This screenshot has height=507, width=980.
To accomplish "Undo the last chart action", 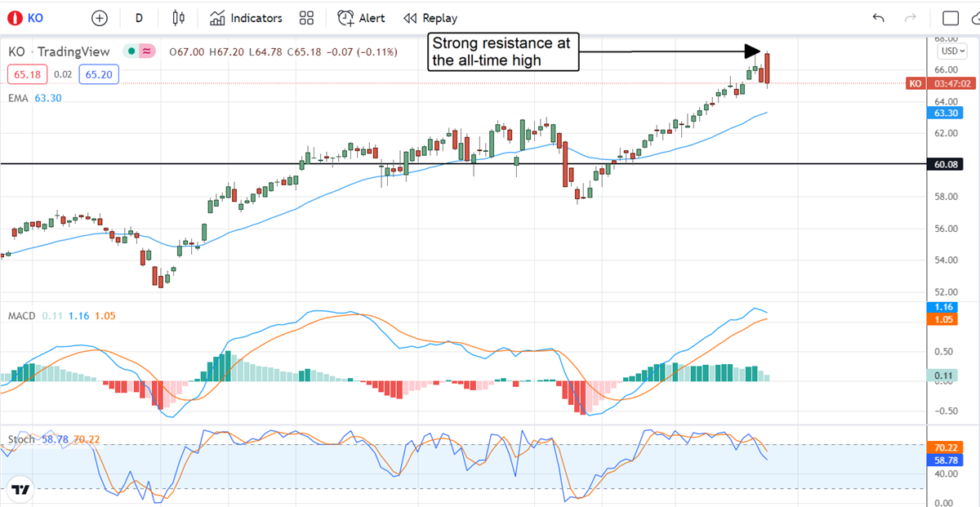I will point(879,18).
